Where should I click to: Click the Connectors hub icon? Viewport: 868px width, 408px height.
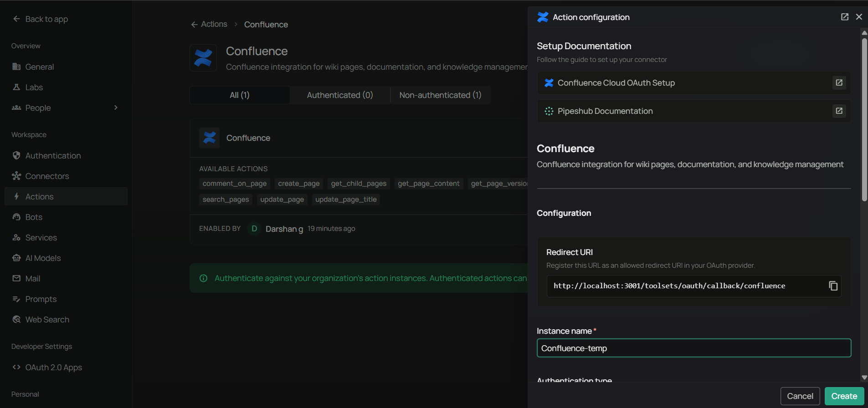[x=16, y=176]
